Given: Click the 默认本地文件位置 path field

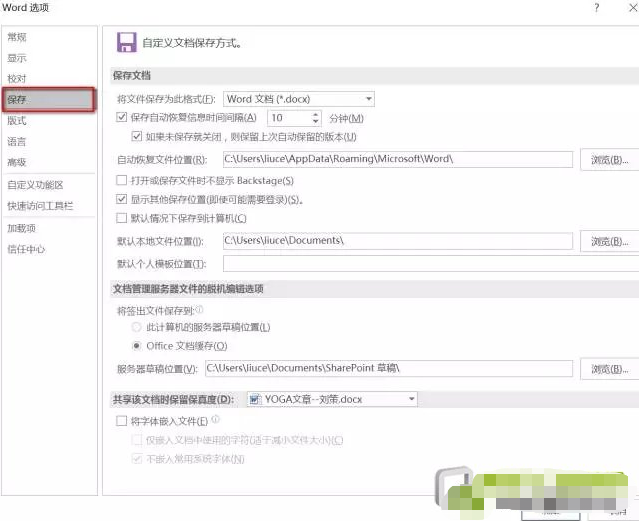Looking at the screenshot, I should [398, 241].
